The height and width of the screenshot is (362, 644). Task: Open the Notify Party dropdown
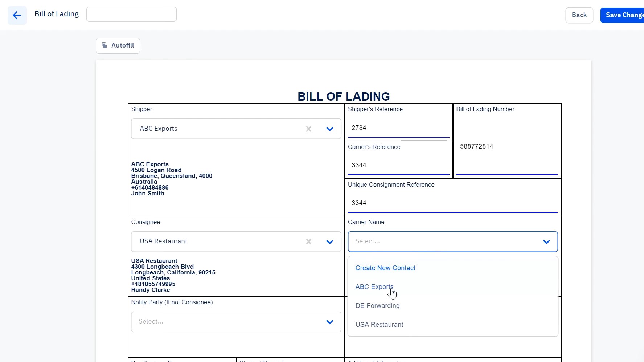point(235,322)
